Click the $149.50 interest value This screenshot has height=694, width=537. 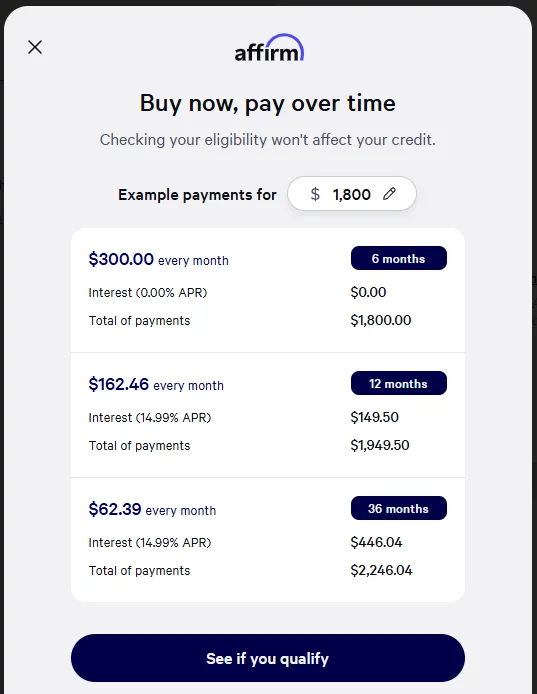(375, 417)
